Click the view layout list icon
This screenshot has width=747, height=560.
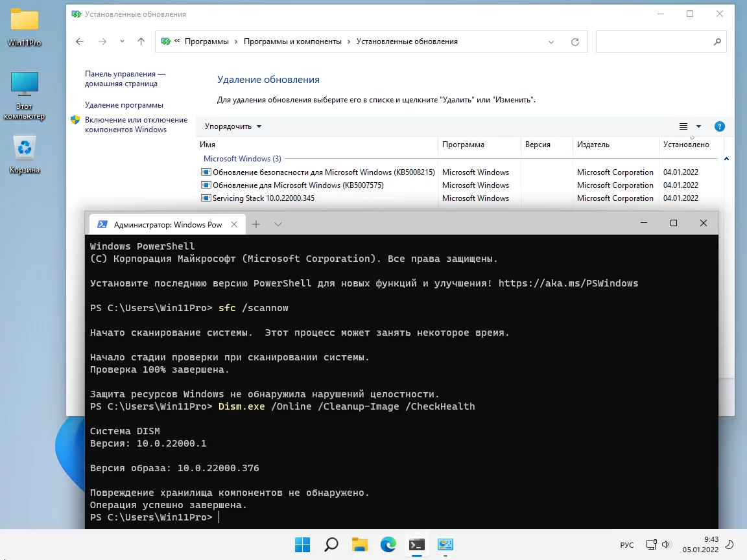click(x=683, y=126)
